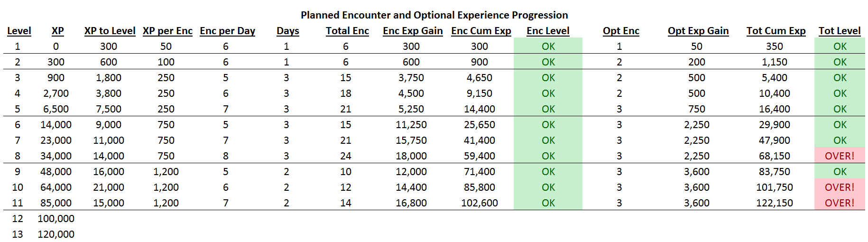The image size is (868, 242).
Task: Click the "Opt Exp Gain" column header
Action: click(x=698, y=31)
